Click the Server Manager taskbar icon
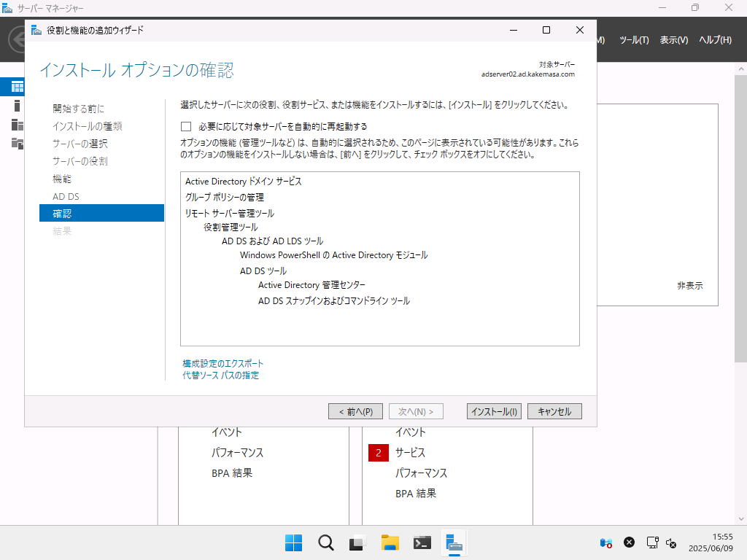This screenshot has width=747, height=560. 454,542
